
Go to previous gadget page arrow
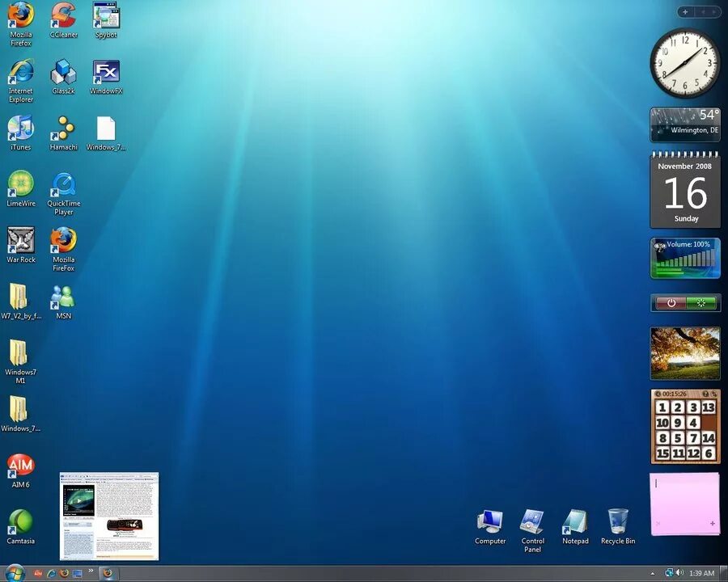tap(703, 12)
